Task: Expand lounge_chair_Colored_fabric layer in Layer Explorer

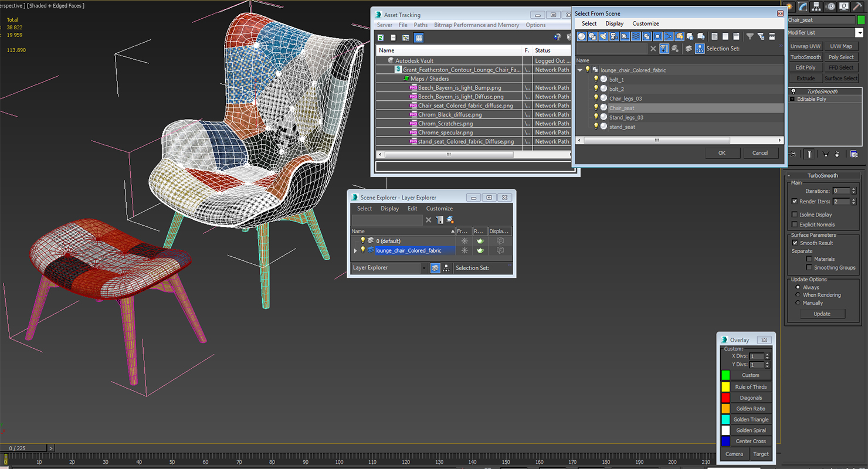Action: click(x=355, y=250)
